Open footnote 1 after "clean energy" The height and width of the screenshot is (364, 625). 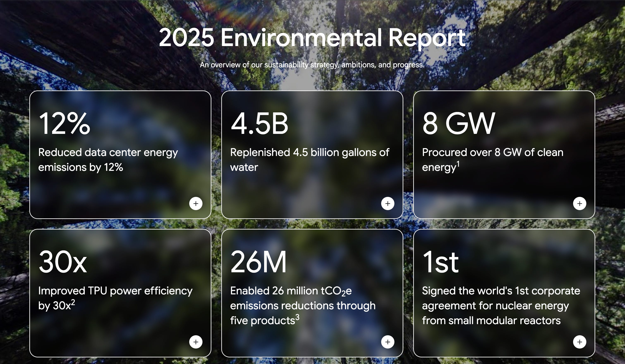coord(458,164)
